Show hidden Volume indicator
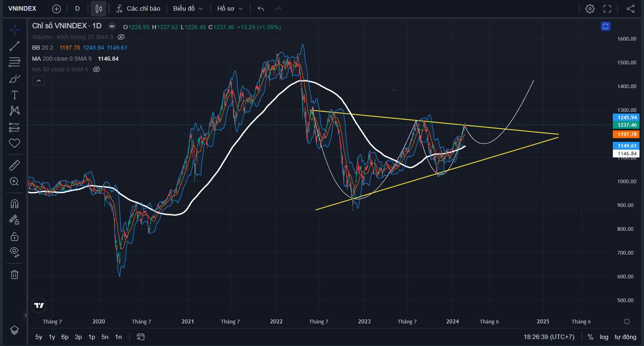Image resolution: width=644 pixels, height=346 pixels. click(121, 37)
